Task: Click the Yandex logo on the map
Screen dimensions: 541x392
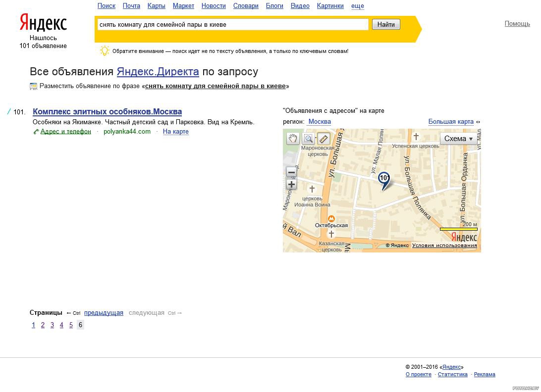Action: click(464, 237)
